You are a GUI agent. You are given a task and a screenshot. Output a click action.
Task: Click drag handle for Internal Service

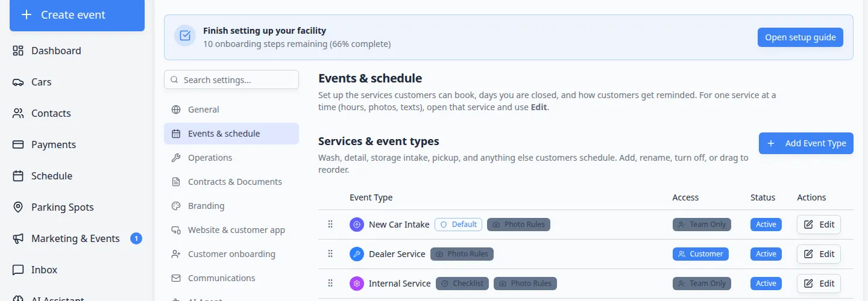[x=330, y=283]
